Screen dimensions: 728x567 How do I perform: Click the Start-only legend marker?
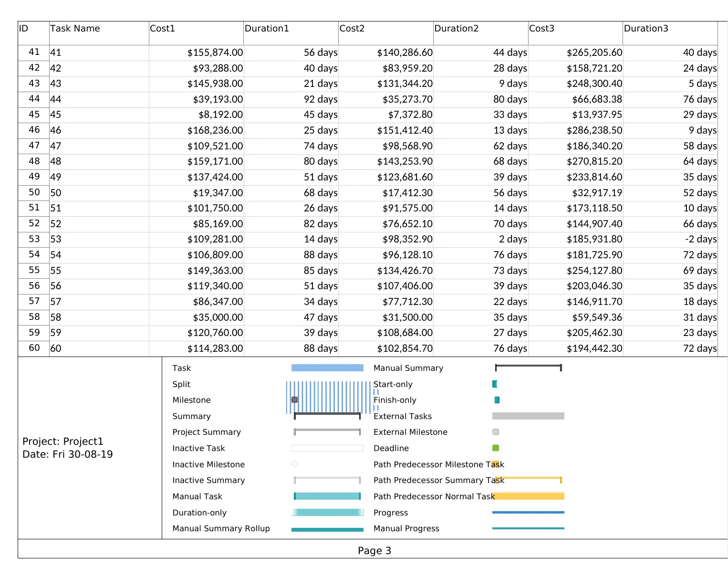pyautogui.click(x=495, y=384)
